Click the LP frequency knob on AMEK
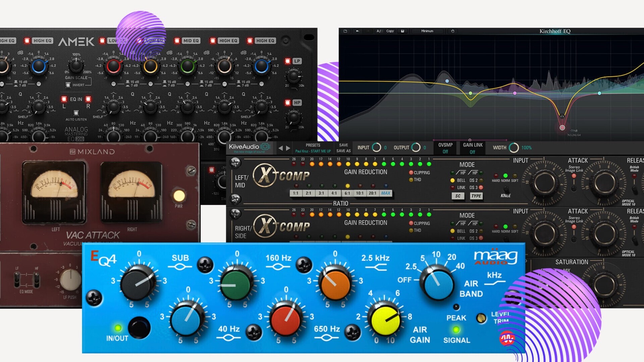 tap(294, 76)
